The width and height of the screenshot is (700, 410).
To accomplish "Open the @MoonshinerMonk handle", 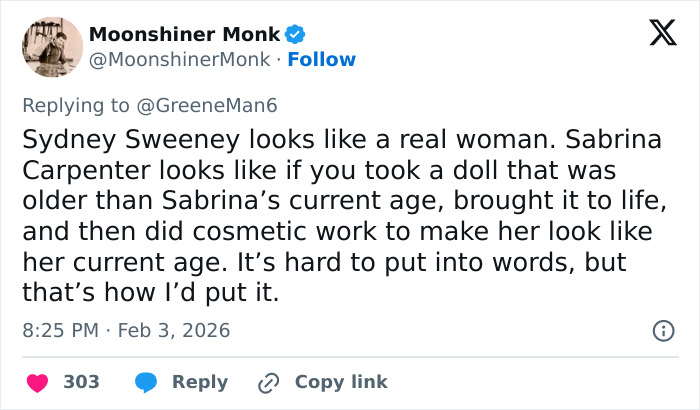I will (x=179, y=60).
